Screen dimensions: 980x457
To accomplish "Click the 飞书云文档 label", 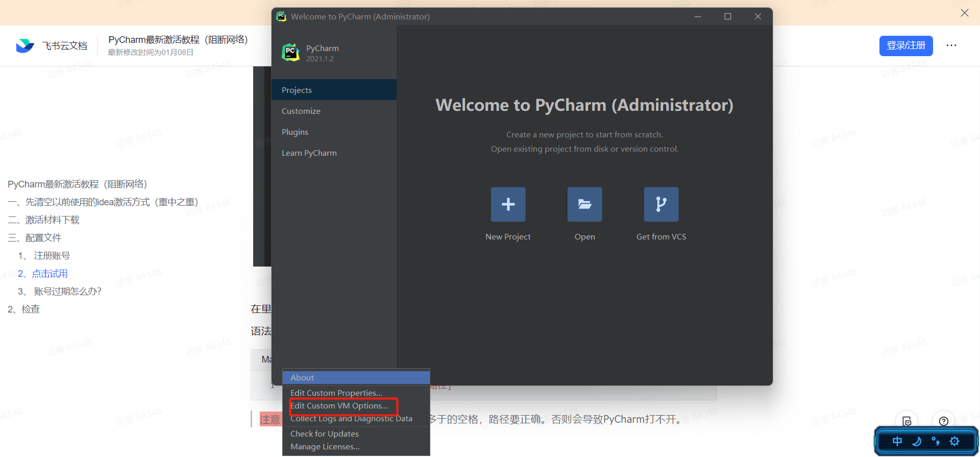I will click(x=64, y=46).
